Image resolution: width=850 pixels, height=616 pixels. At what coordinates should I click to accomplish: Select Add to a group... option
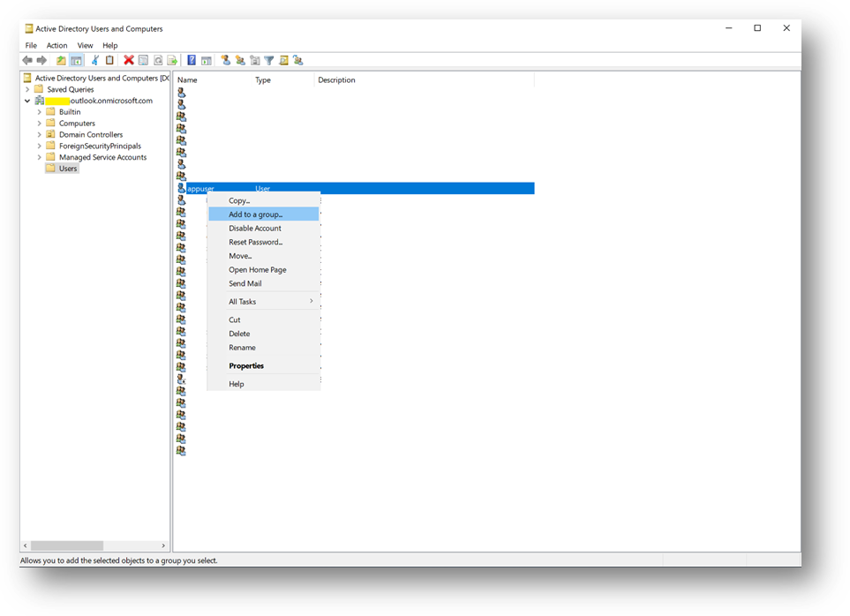pos(264,214)
